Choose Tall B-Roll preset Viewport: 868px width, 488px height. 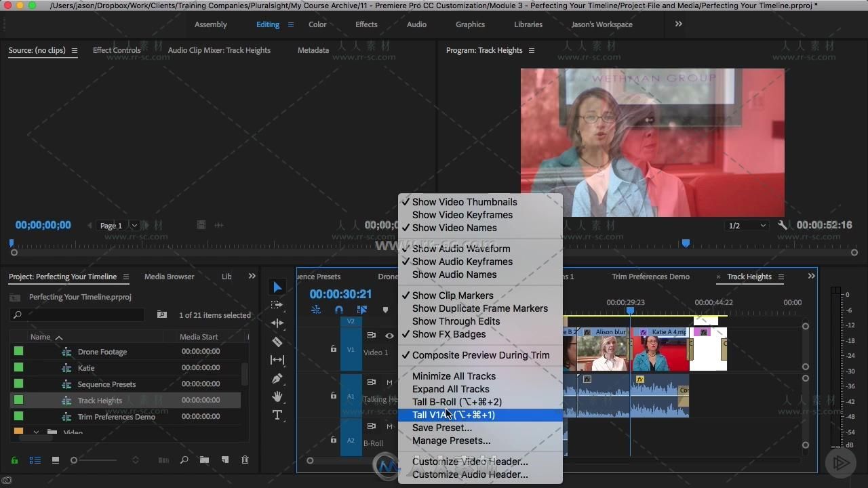[x=480, y=402]
